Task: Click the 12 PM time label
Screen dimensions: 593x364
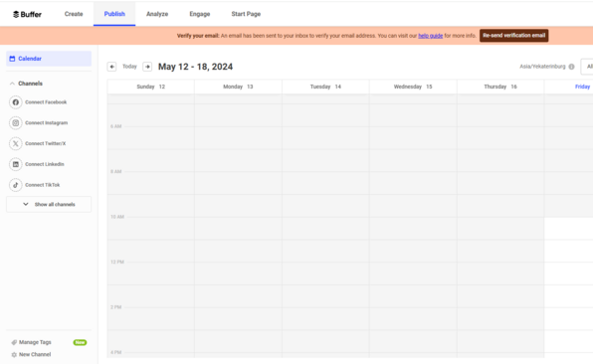Action: [117, 262]
